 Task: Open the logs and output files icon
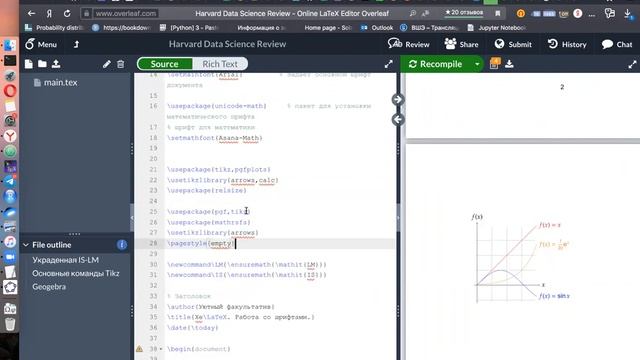(x=494, y=64)
